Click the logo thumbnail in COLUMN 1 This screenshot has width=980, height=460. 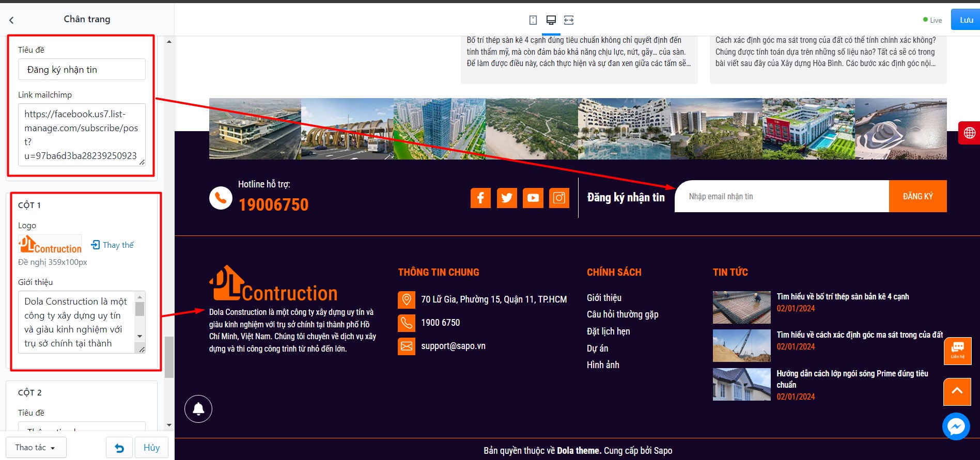pyautogui.click(x=50, y=245)
